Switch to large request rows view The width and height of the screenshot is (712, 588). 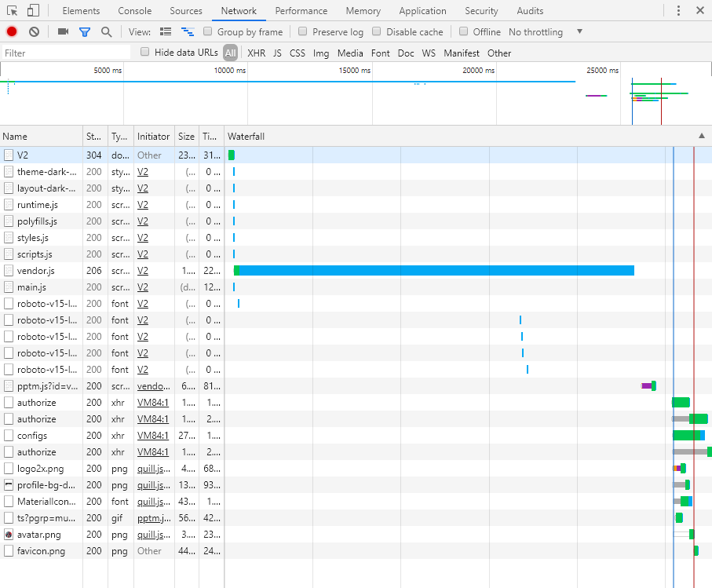(x=166, y=31)
